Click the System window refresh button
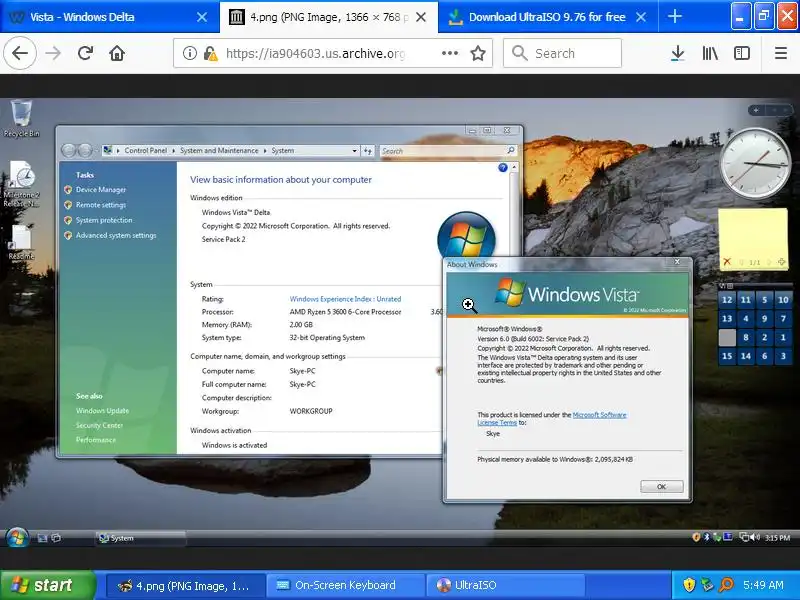 (367, 151)
